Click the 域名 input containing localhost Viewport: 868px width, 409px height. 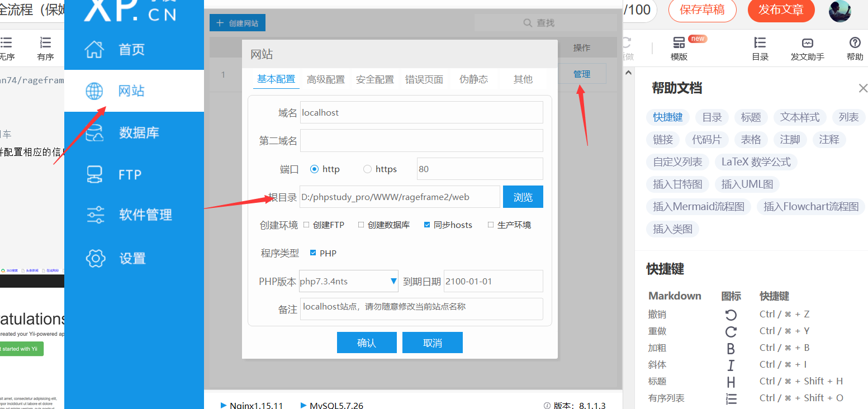(x=421, y=112)
